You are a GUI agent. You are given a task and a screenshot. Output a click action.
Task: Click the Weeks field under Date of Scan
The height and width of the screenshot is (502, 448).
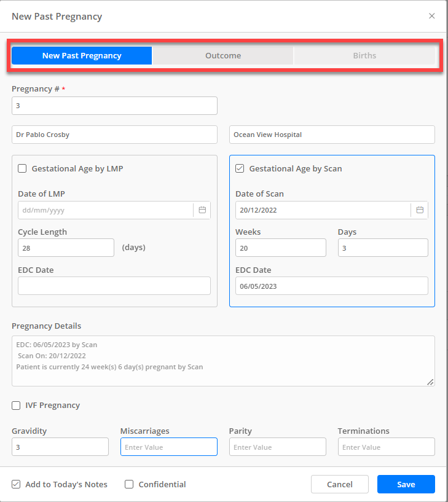(x=281, y=248)
